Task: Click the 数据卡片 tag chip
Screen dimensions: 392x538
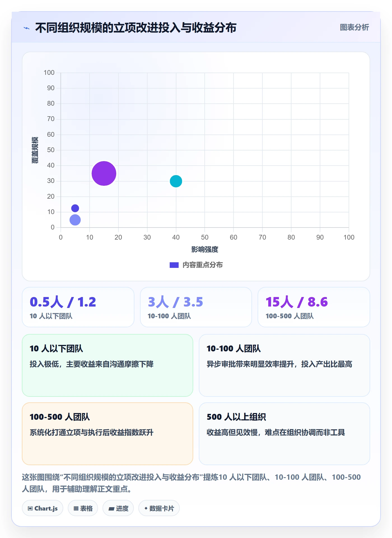Action: 159,508
